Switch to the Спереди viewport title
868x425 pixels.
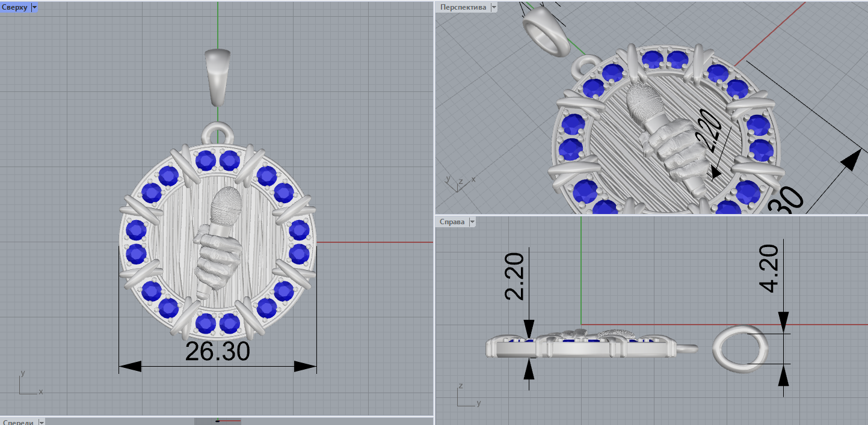tap(18, 422)
